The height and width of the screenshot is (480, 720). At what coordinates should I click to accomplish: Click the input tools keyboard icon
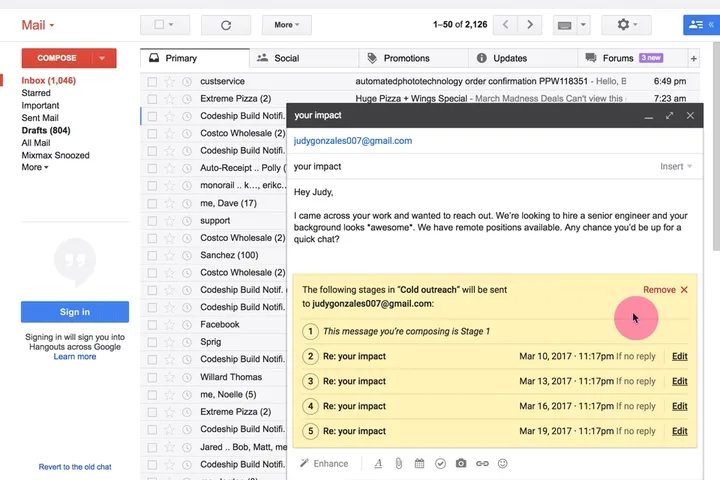point(564,25)
